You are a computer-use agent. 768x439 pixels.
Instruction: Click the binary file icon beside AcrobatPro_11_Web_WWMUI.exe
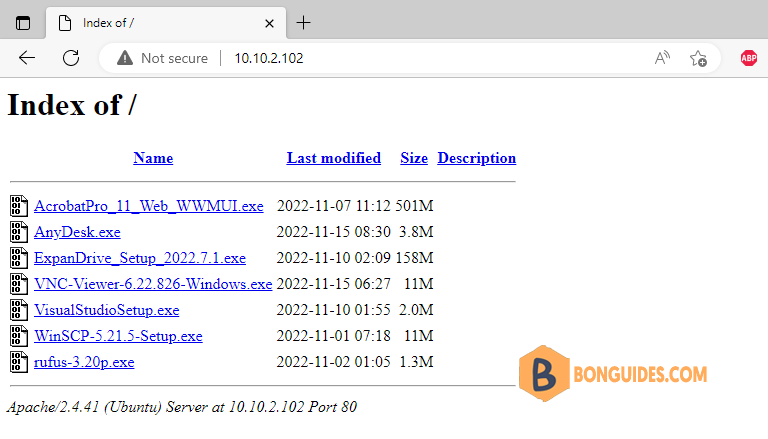19,206
